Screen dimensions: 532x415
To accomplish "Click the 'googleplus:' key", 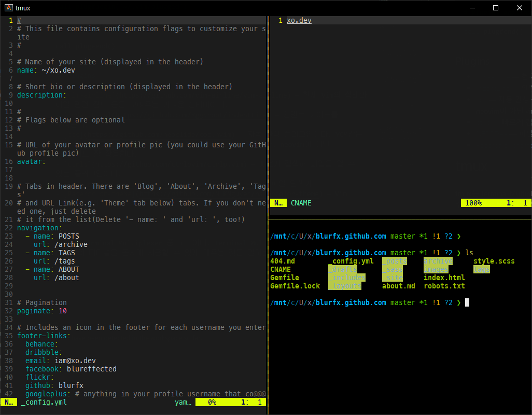I will (48, 394).
